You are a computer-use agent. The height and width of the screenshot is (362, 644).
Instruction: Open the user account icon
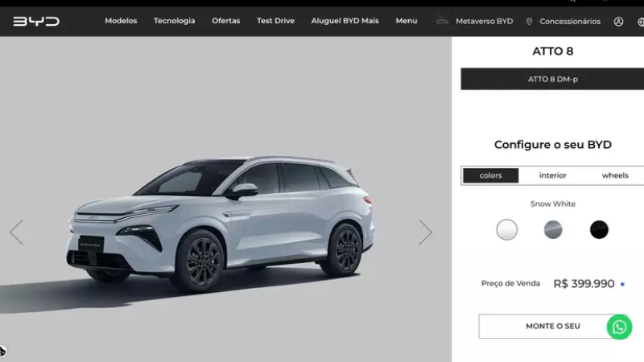[x=618, y=22]
